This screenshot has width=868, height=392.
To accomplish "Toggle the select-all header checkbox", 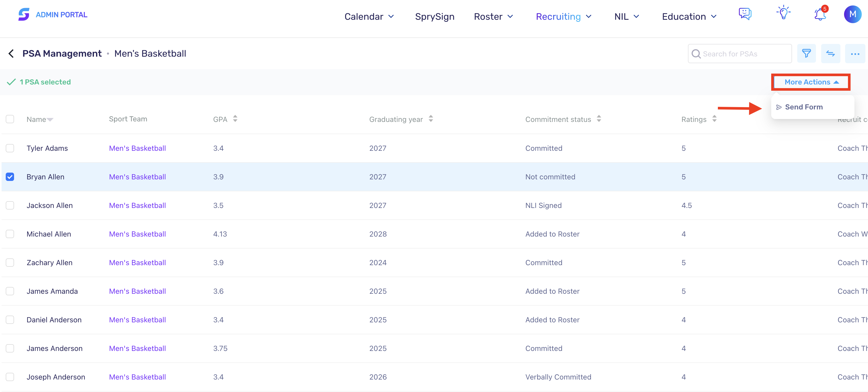I will pyautogui.click(x=10, y=119).
